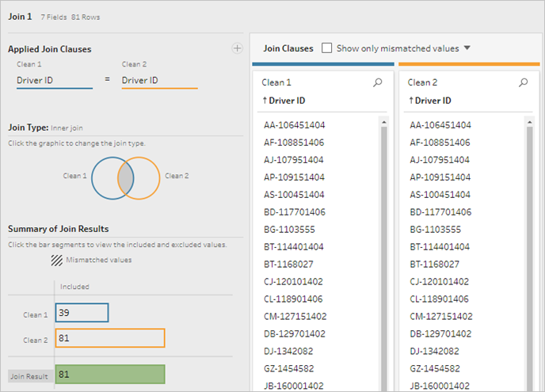Viewport: 545px width, 392px height.
Task: Select AA-106451404 in the Clean 1 list
Action: tap(295, 125)
